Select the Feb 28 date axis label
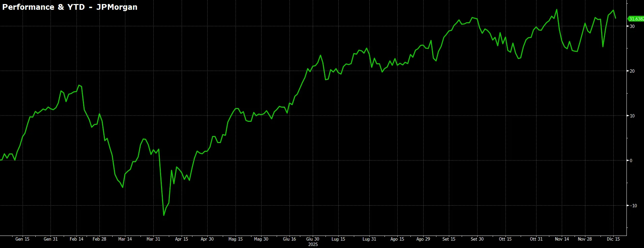Viewport: 644px width, 248px height. pos(99,239)
